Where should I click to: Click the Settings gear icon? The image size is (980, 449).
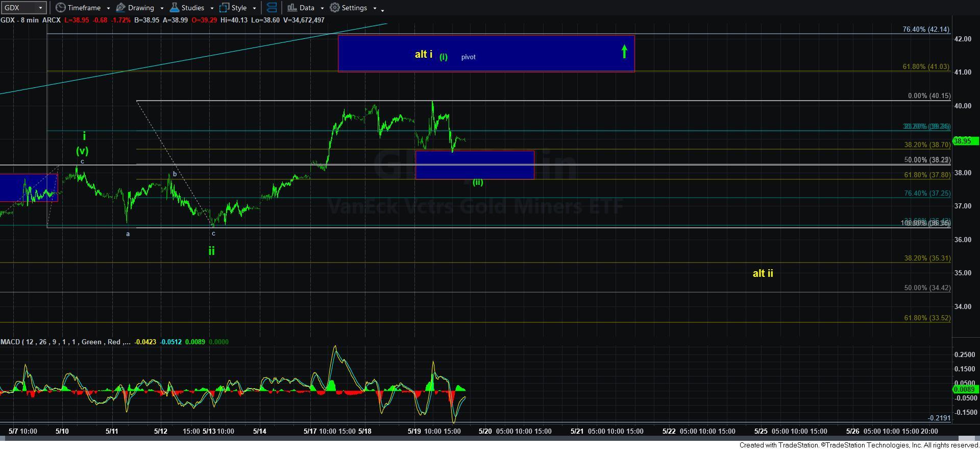[x=334, y=8]
